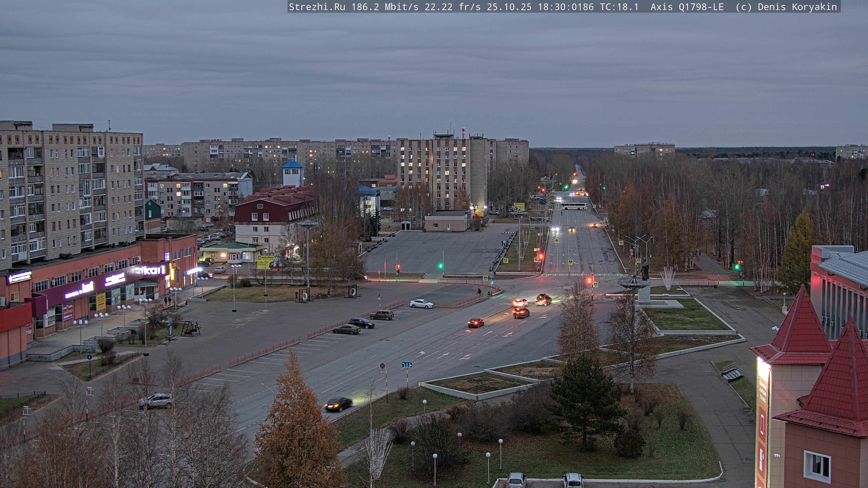
Task: Click the white sedan parked in lot
Action: point(422,304)
